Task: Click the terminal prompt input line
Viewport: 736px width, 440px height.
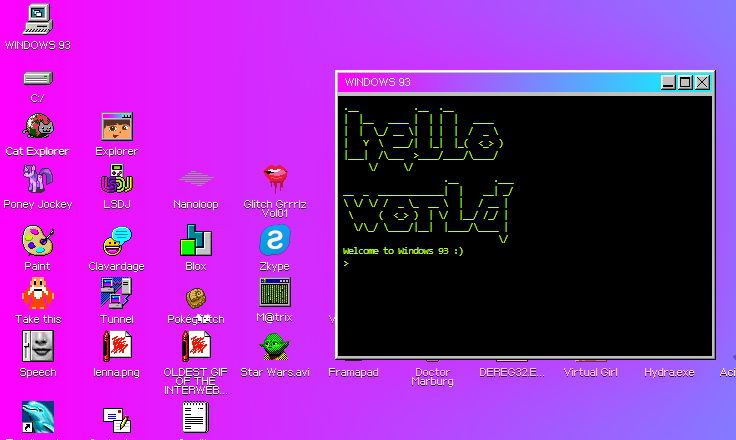Action: (x=525, y=264)
